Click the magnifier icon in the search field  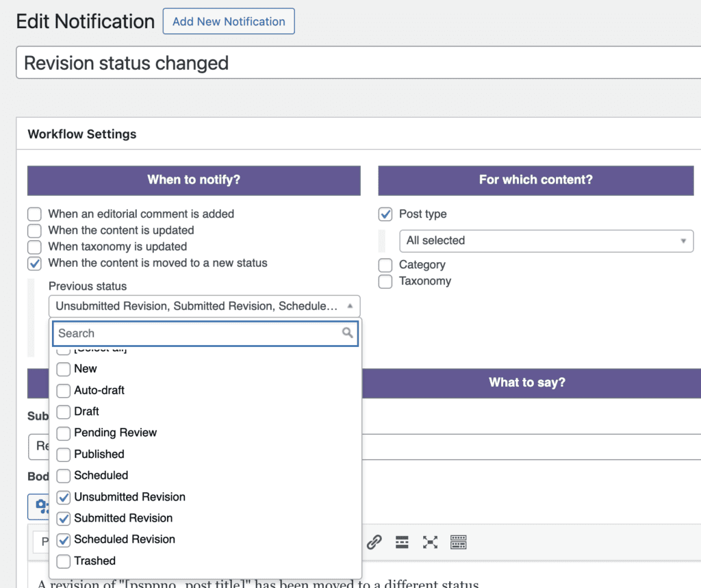(348, 333)
